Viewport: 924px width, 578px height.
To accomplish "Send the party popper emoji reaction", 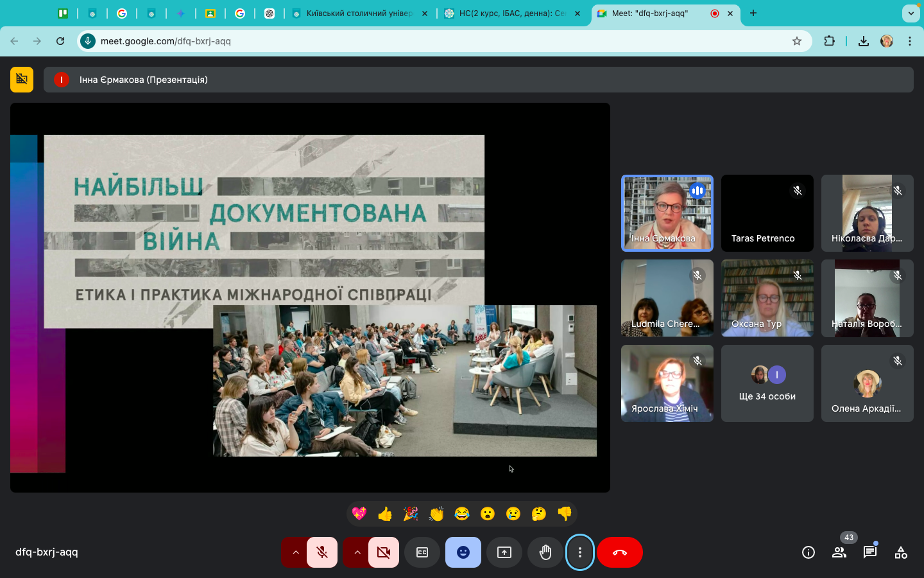I will (x=411, y=514).
